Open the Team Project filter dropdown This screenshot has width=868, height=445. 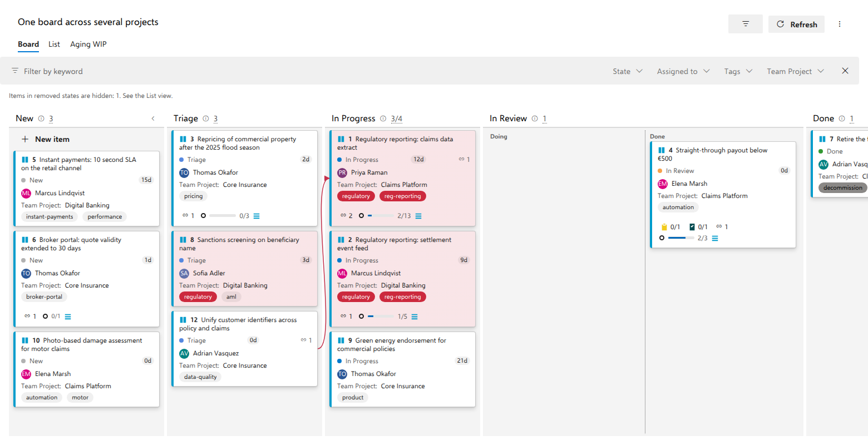(795, 71)
